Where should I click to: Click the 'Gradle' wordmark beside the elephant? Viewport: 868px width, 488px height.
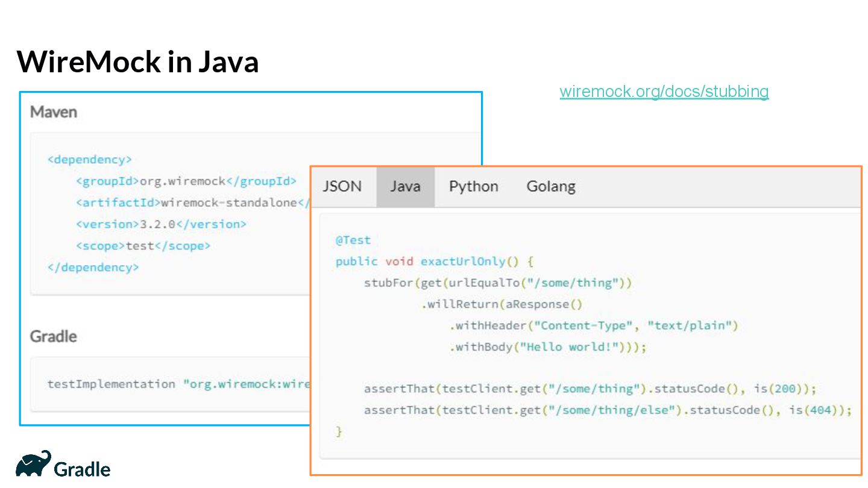click(x=83, y=469)
